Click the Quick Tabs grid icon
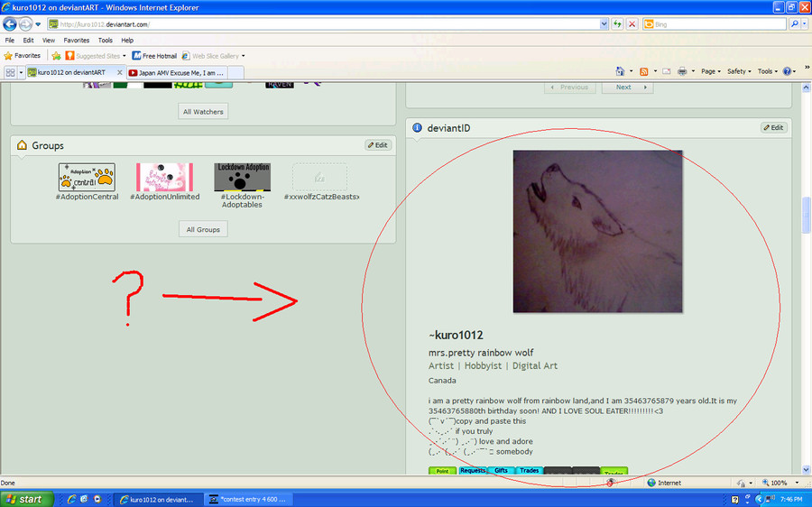The image size is (812, 507). tap(10, 72)
